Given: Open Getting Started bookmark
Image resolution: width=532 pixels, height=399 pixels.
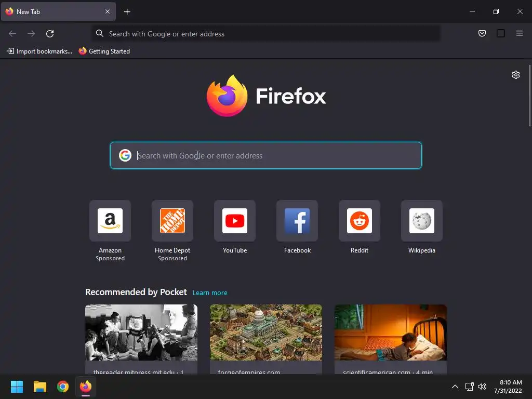Looking at the screenshot, I should pos(104,51).
